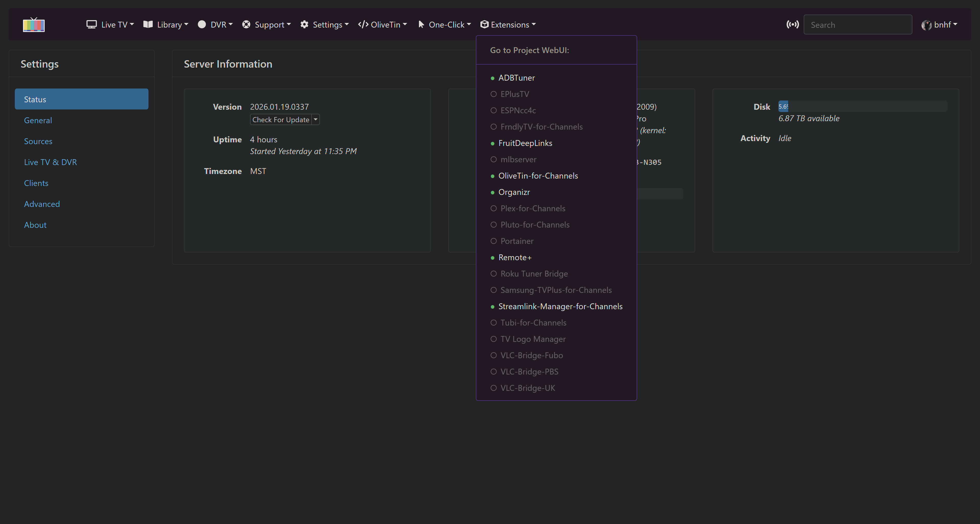Click the OliveTin code brackets icon
The width and height of the screenshot is (980, 524).
click(363, 25)
